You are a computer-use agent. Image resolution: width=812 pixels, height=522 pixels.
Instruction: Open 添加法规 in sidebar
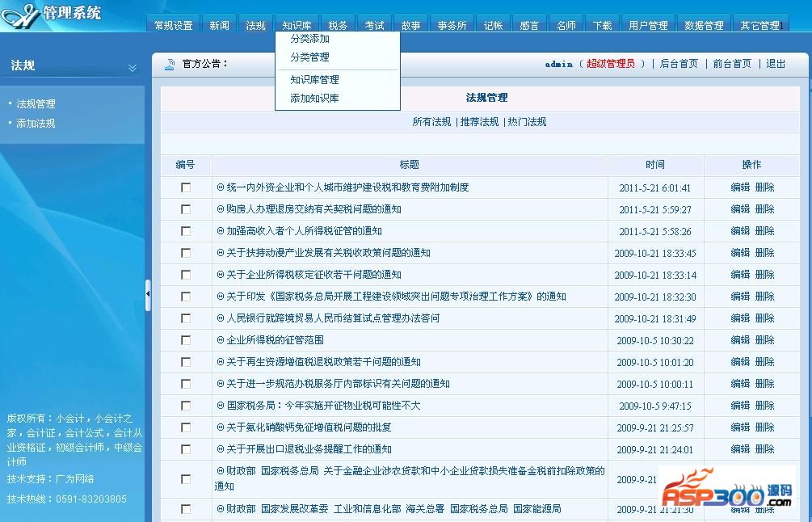click(x=36, y=124)
